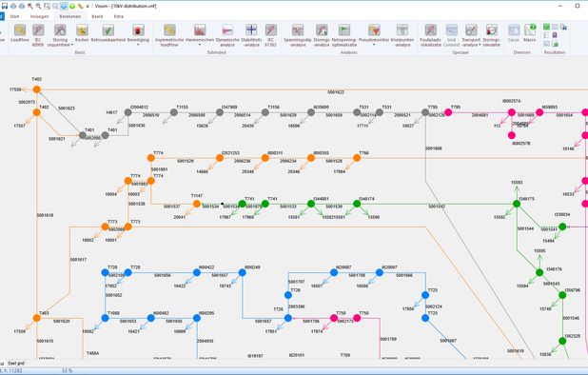Expand the Harmonischen dropdown arrow
The height and width of the screenshot is (375, 588).
(x=200, y=45)
